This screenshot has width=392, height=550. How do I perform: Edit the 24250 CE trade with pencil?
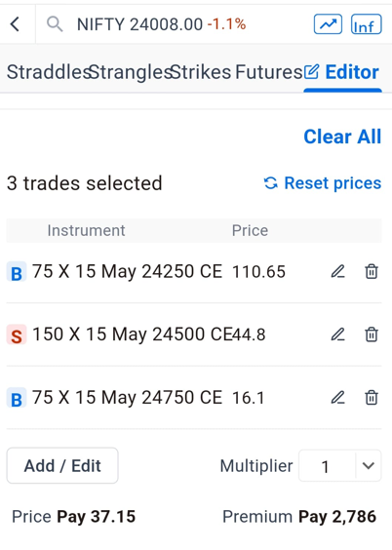pos(338,271)
